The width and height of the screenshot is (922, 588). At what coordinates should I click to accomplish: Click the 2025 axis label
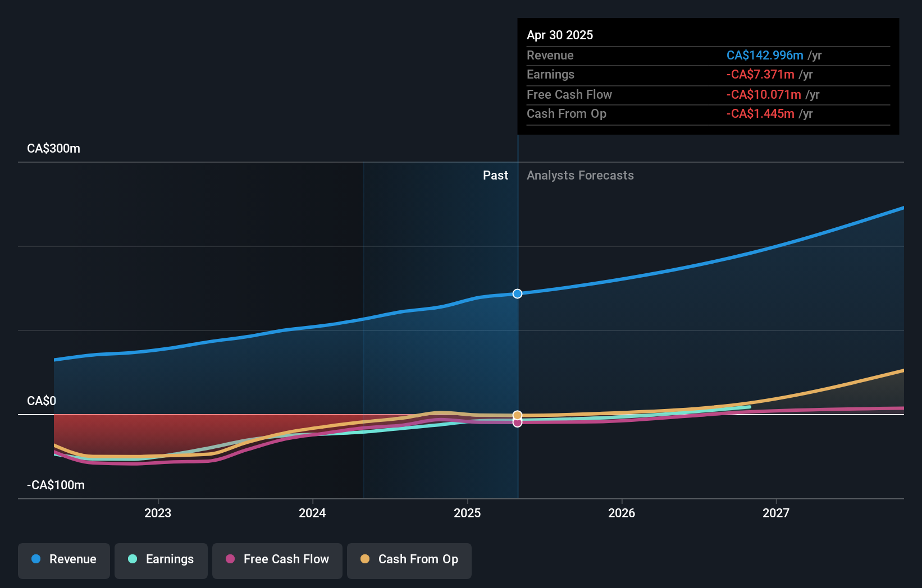pyautogui.click(x=467, y=513)
